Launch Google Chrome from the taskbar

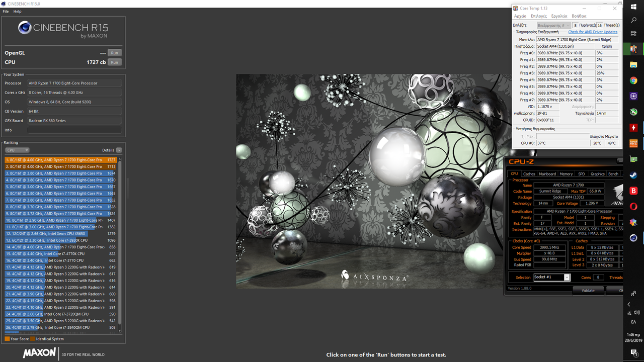[633, 80]
